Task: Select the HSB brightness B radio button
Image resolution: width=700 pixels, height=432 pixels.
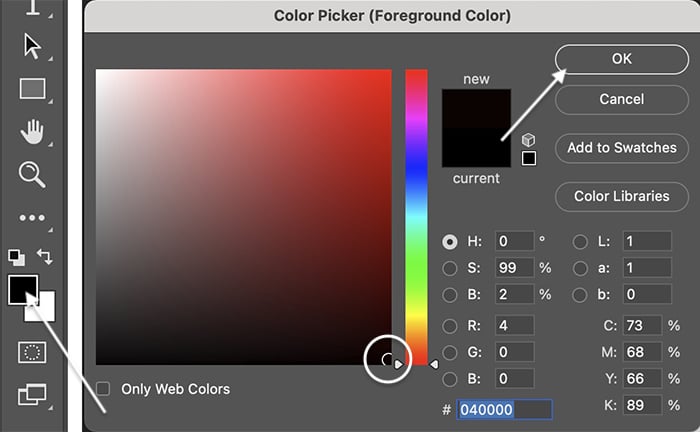Action: tap(450, 295)
